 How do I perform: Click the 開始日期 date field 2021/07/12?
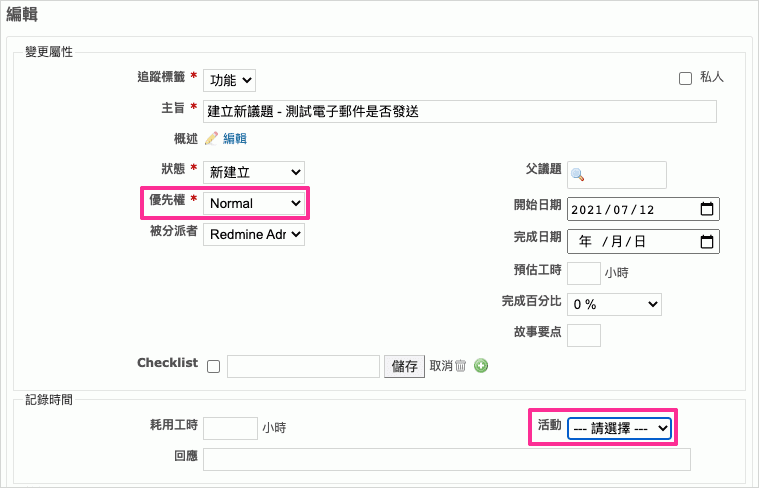(643, 209)
